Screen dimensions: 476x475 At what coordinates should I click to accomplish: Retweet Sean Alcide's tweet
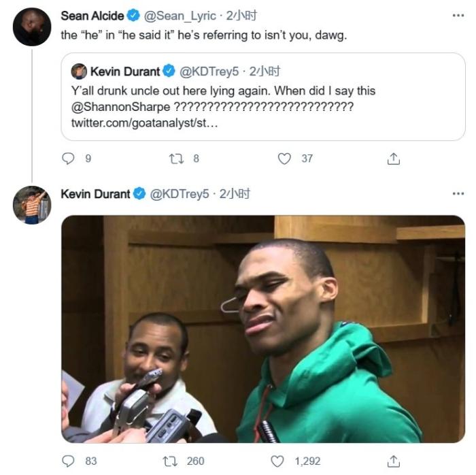coord(175,159)
